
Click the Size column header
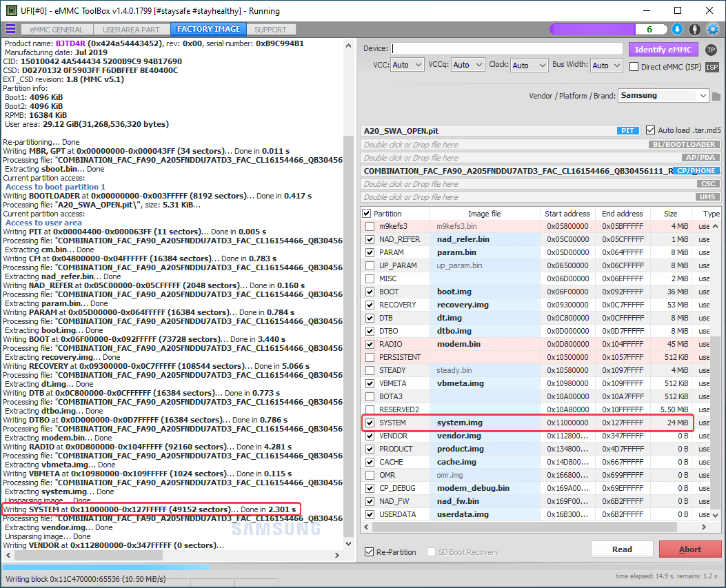670,214
